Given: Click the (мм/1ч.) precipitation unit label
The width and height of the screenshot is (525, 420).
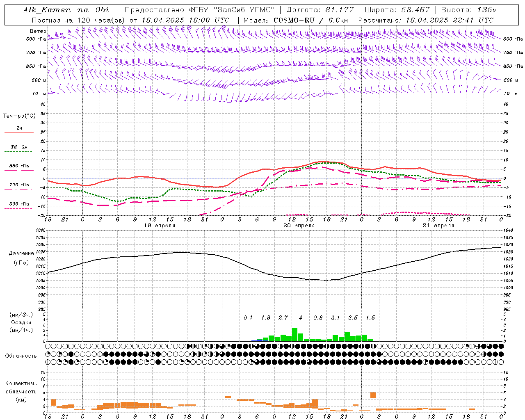Looking at the screenshot, I should tap(21, 330).
